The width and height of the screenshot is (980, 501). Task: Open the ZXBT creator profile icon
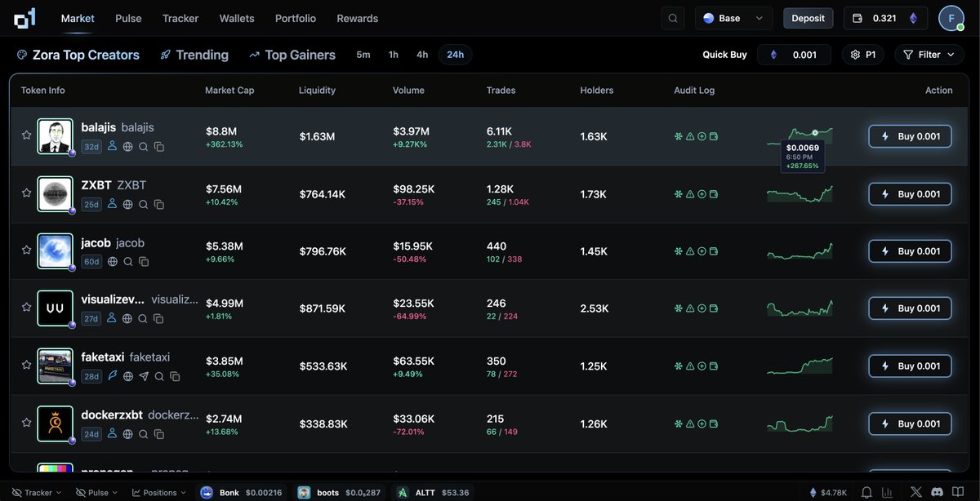coord(113,205)
